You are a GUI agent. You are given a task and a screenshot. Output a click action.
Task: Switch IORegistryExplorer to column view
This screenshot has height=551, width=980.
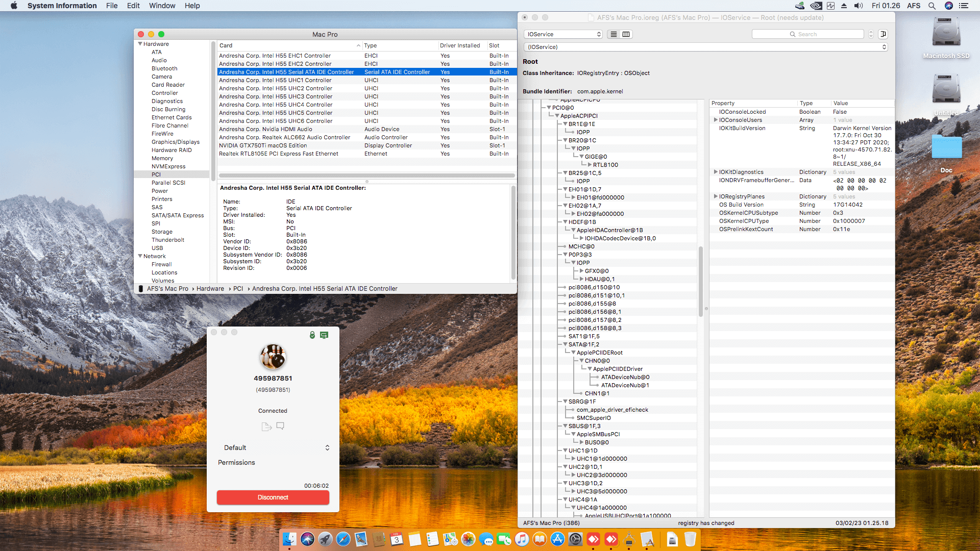626,34
